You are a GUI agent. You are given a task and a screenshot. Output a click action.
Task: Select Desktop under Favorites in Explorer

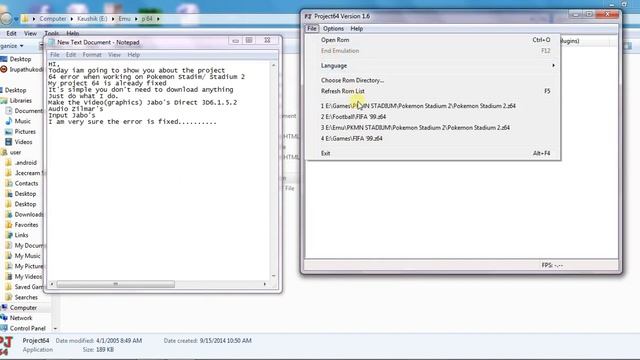point(20,59)
